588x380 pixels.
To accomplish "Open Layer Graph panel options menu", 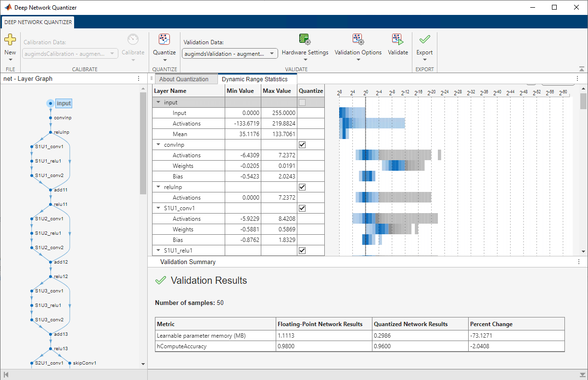I will [x=139, y=78].
